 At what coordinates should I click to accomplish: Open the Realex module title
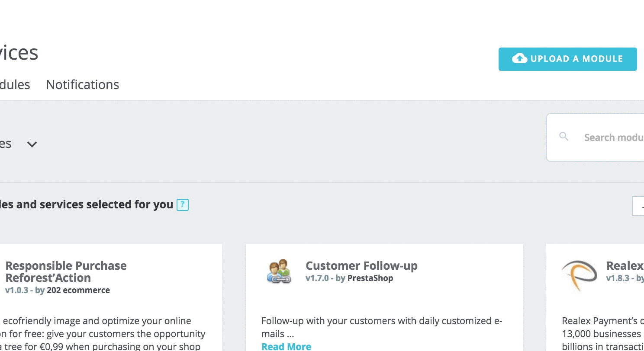625,265
